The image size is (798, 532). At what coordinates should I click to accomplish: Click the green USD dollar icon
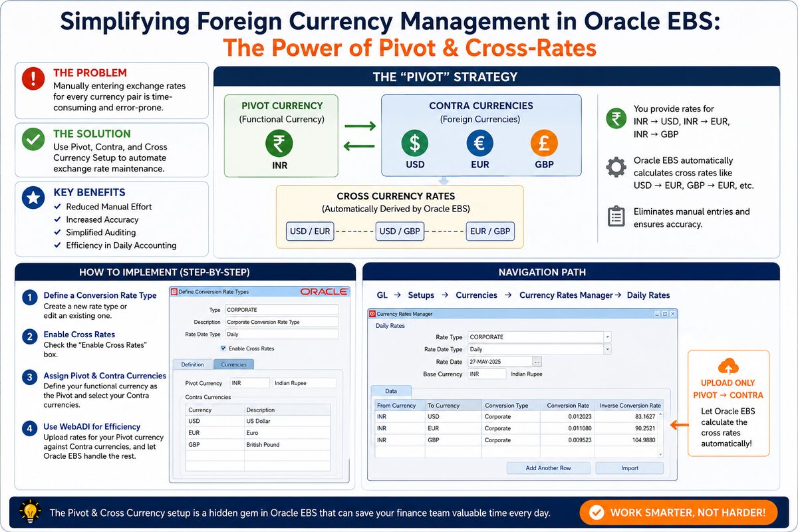(415, 144)
